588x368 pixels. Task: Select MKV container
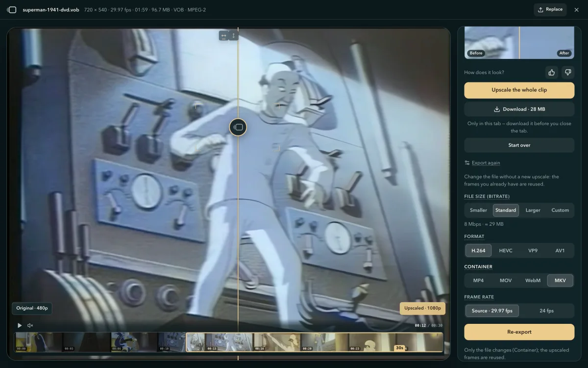tap(560, 281)
